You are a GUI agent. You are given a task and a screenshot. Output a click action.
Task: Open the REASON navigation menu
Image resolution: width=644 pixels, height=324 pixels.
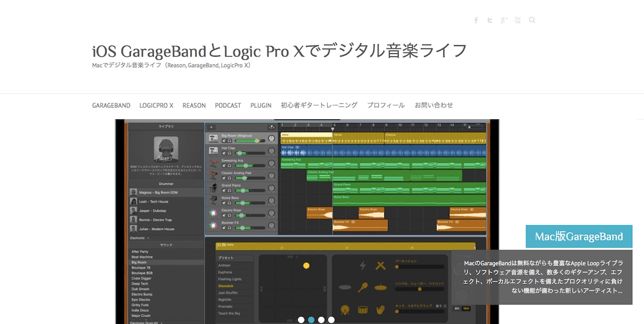(x=194, y=106)
